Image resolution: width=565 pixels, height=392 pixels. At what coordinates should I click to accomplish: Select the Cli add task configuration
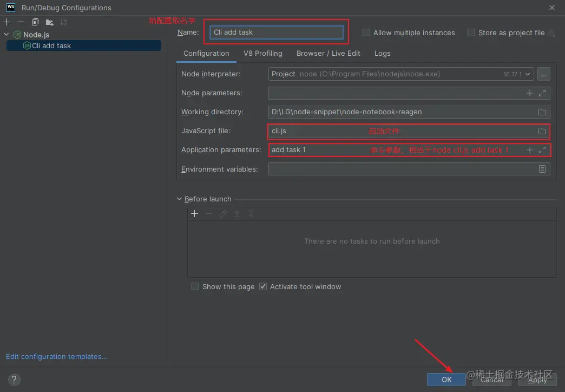pyautogui.click(x=83, y=46)
